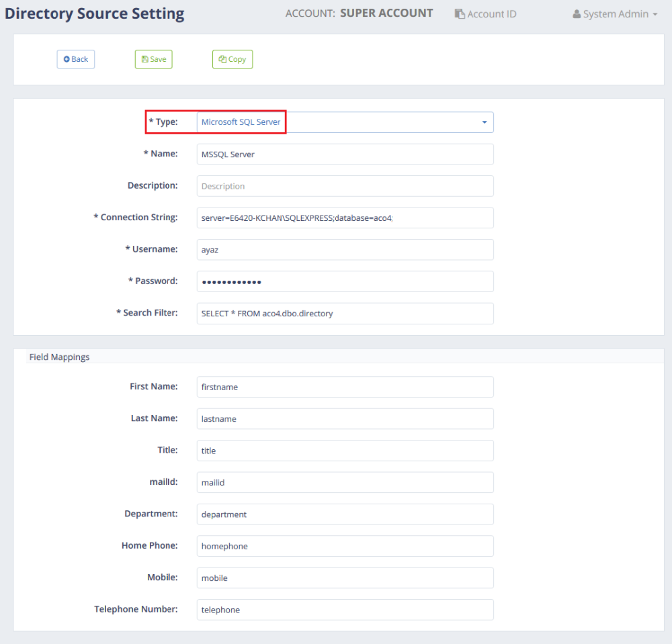Click the save disk icon
Image resolution: width=672 pixels, height=644 pixels.
click(x=143, y=59)
